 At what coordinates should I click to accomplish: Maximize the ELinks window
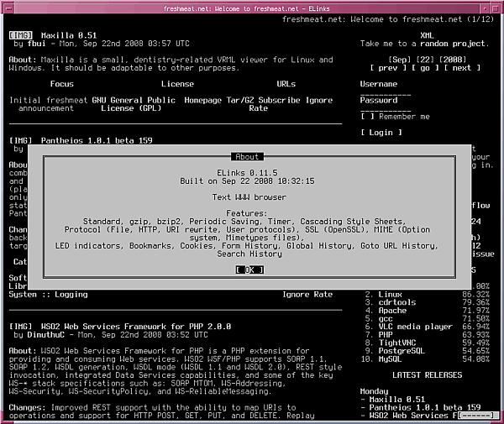tap(496, 8)
